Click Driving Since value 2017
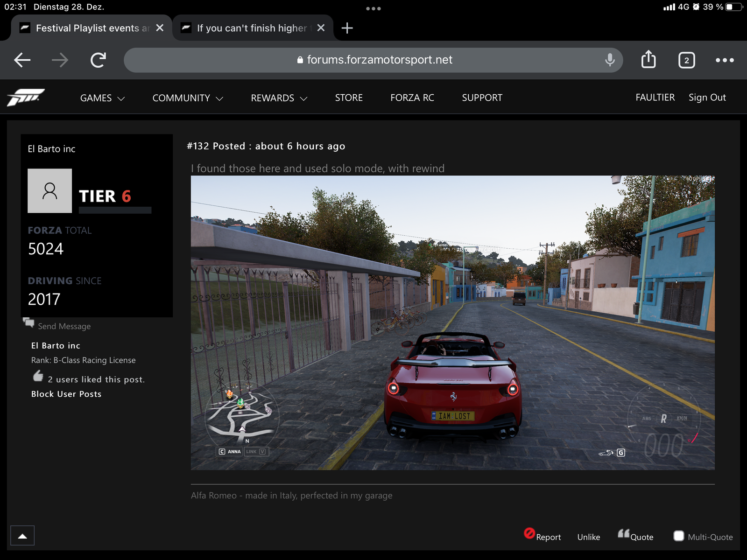 (x=44, y=299)
